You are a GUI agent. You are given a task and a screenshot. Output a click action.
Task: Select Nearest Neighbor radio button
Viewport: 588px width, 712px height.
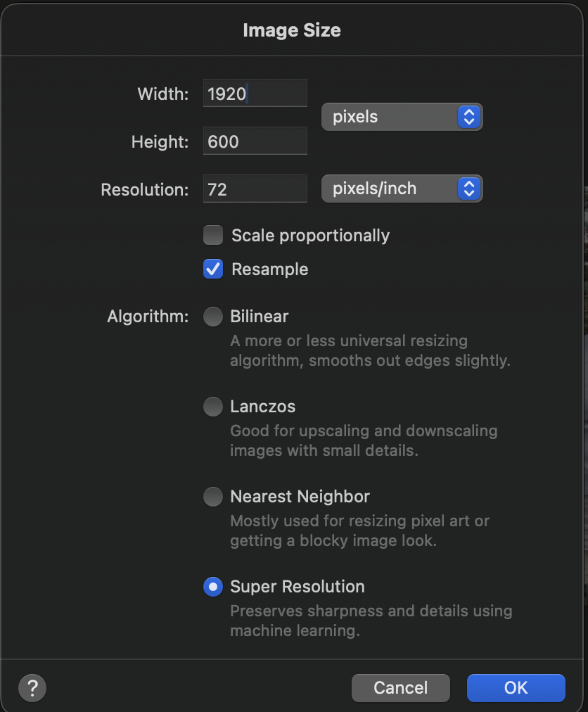pyautogui.click(x=213, y=497)
